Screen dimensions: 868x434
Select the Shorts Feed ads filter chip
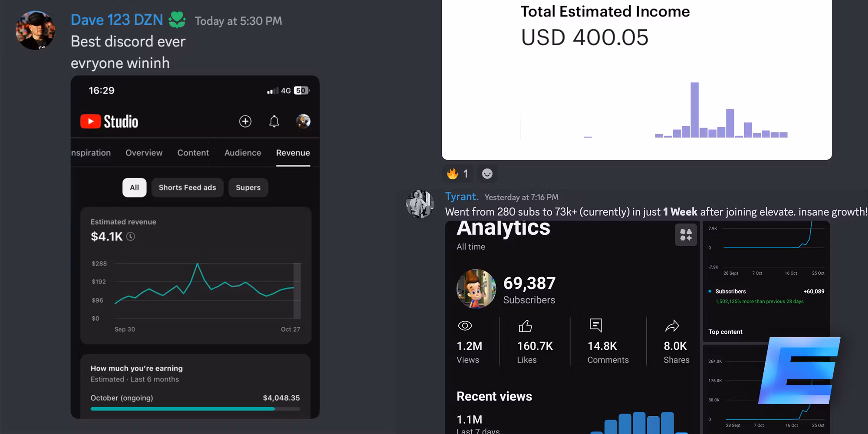click(x=187, y=187)
